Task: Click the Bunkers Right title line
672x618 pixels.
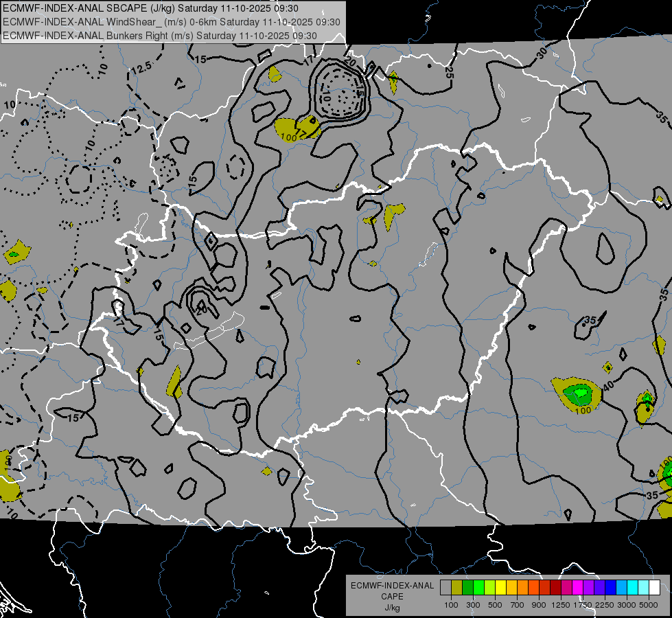Action: coord(159,35)
